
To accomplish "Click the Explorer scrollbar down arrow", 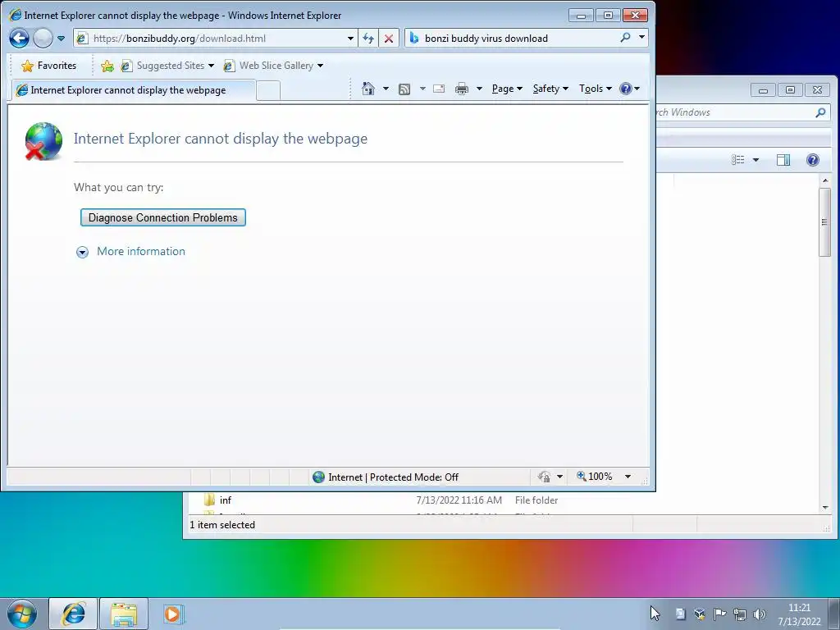I will click(825, 507).
